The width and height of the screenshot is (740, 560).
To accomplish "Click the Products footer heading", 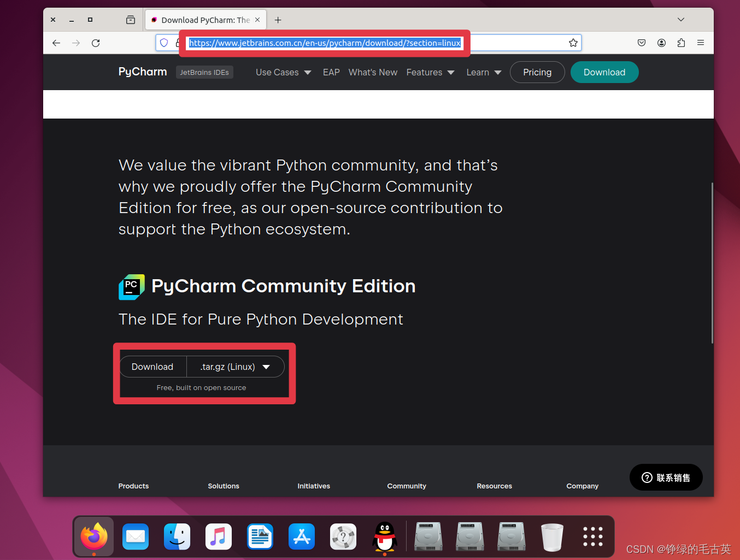I will [x=133, y=486].
